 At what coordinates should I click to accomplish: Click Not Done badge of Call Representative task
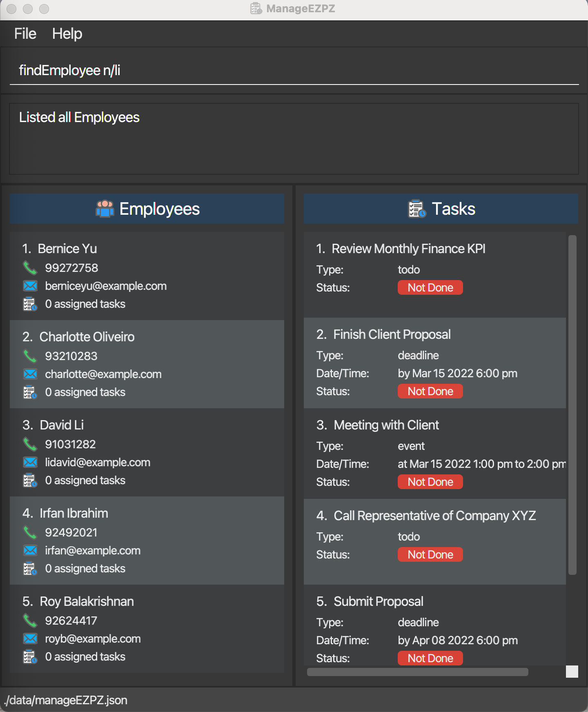[x=430, y=554]
